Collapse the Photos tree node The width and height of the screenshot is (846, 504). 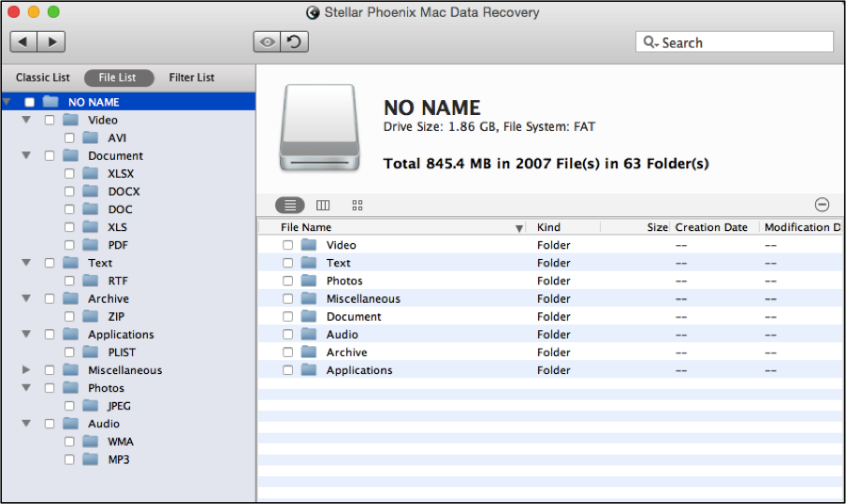(26, 387)
